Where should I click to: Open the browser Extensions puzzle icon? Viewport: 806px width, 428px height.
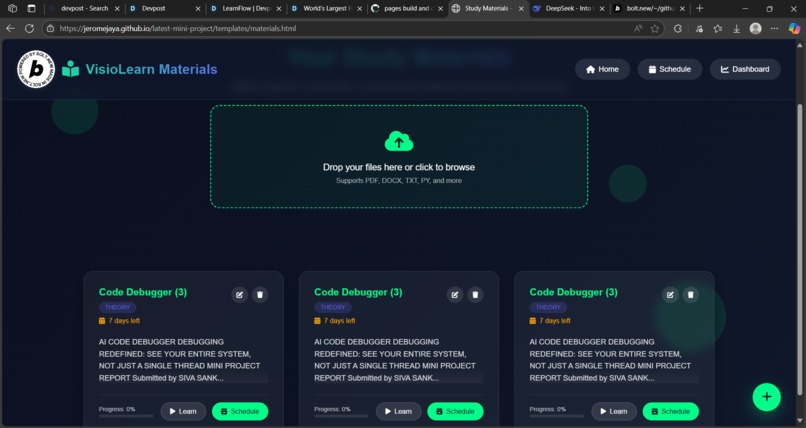coord(678,28)
